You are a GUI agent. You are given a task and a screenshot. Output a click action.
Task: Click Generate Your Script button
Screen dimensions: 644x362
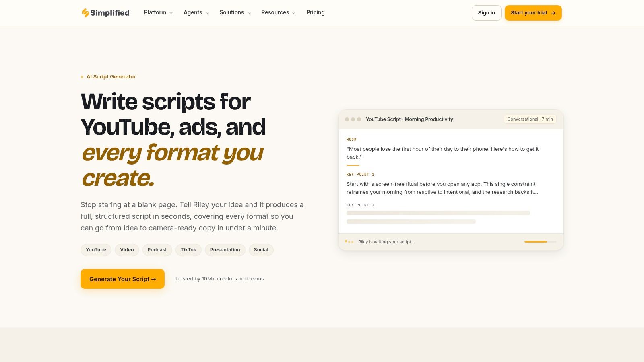pos(122,279)
